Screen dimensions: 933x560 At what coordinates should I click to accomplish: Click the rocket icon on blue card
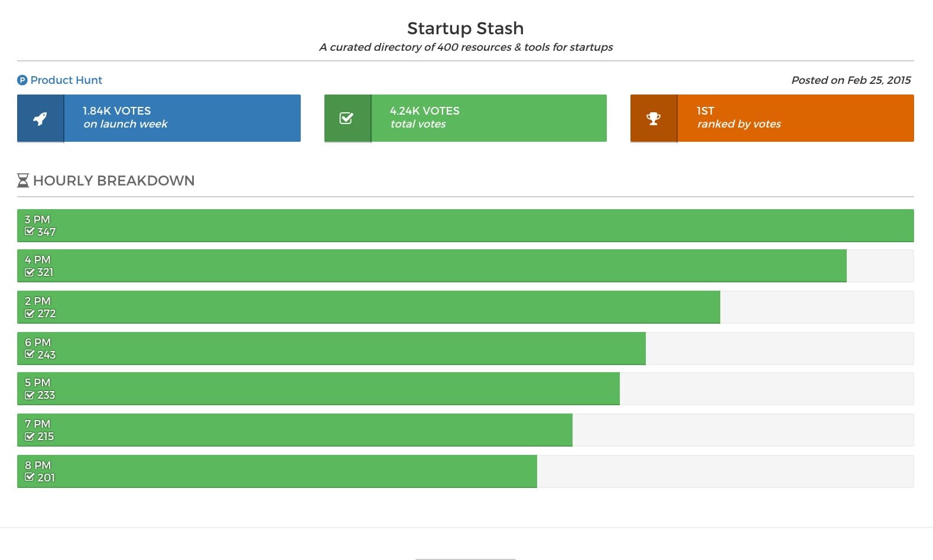[40, 119]
